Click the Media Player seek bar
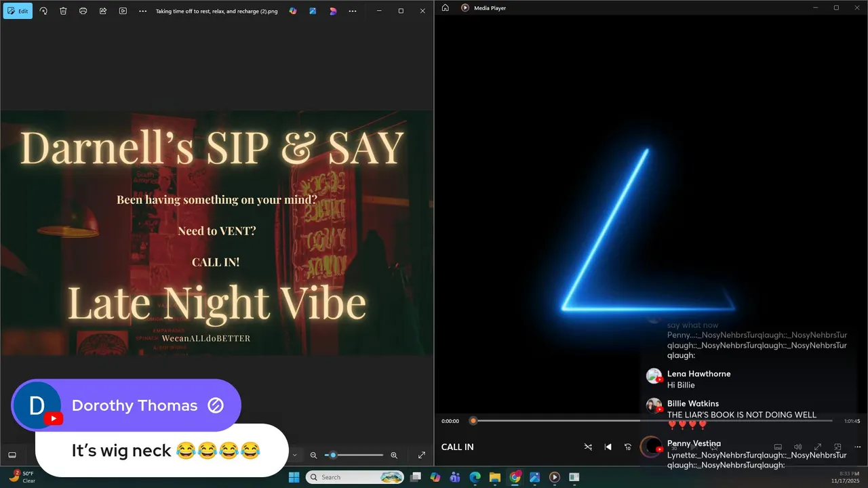 pyautogui.click(x=652, y=421)
